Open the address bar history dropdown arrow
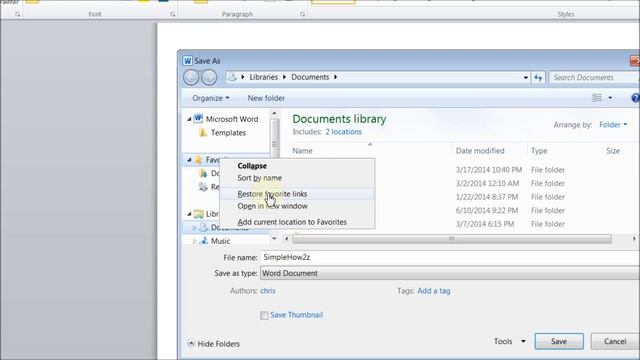This screenshot has width=640, height=360. coord(526,78)
